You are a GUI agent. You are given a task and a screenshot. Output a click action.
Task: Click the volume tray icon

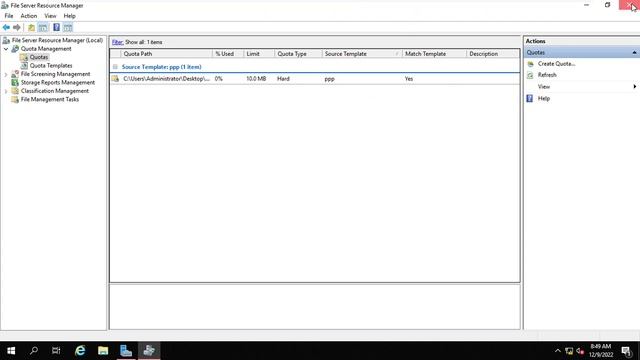point(580,351)
